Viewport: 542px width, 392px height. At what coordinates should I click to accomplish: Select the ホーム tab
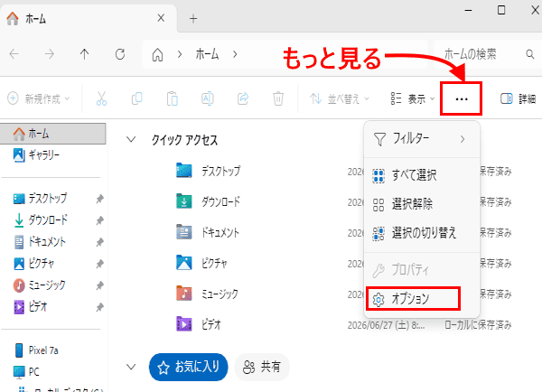click(89, 19)
